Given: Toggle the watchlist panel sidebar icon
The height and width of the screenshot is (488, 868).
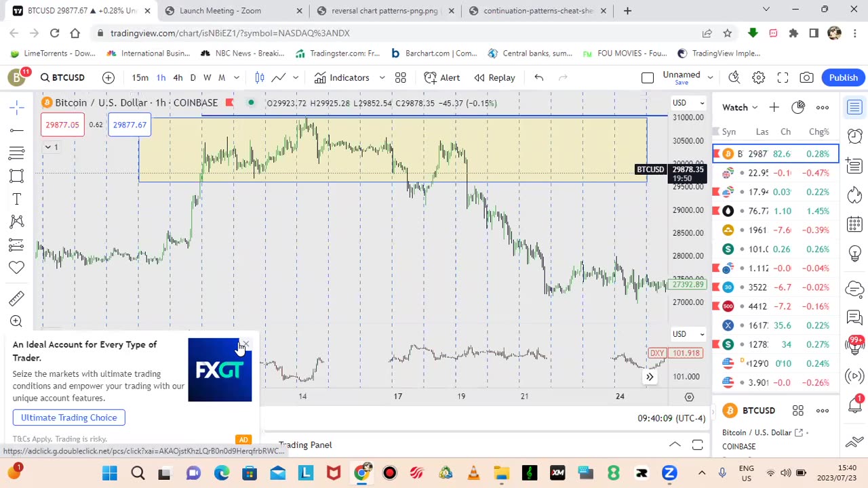Looking at the screenshot, I should [854, 107].
